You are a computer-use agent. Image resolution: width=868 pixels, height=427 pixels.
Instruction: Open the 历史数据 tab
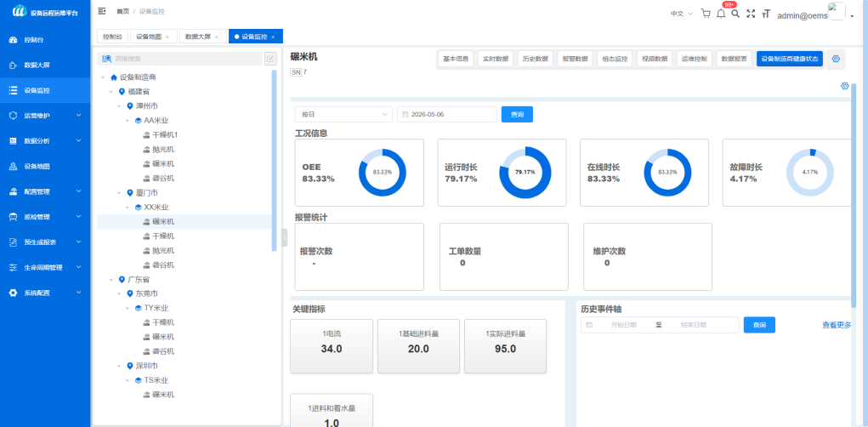pos(536,59)
